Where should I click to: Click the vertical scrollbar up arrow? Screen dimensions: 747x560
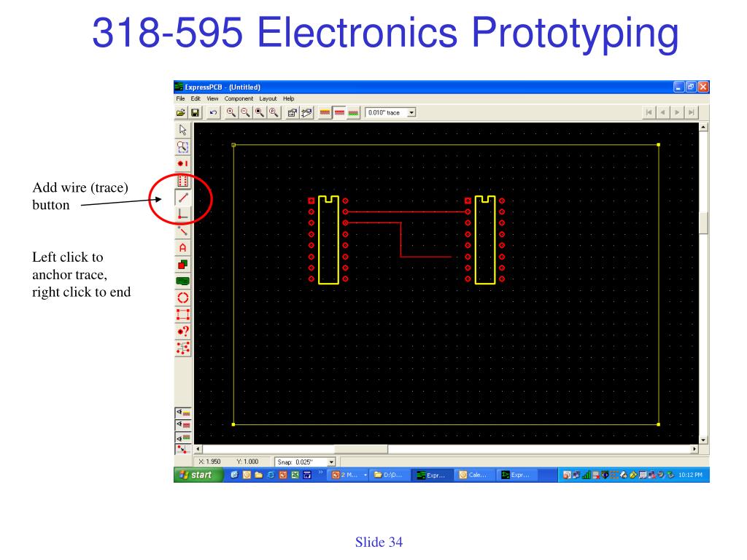click(x=704, y=127)
